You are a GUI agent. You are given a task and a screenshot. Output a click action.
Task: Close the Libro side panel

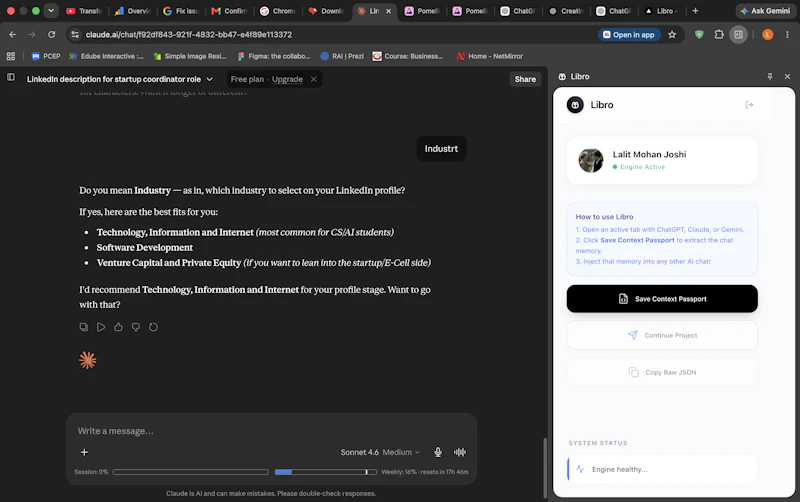[x=787, y=77]
